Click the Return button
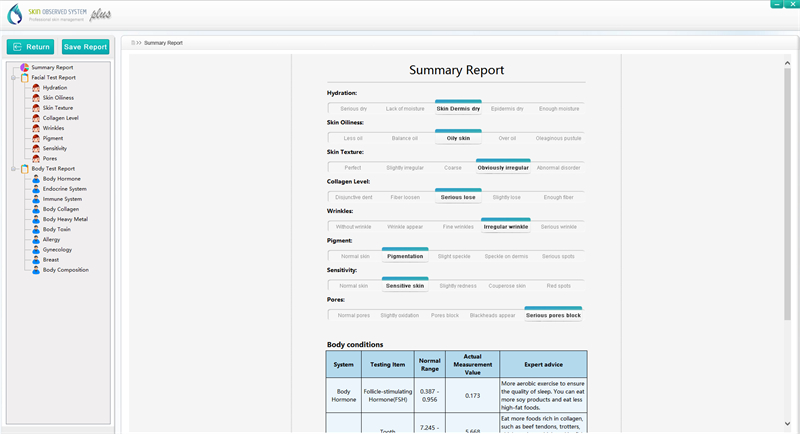This screenshot has height=434, width=800. point(31,47)
